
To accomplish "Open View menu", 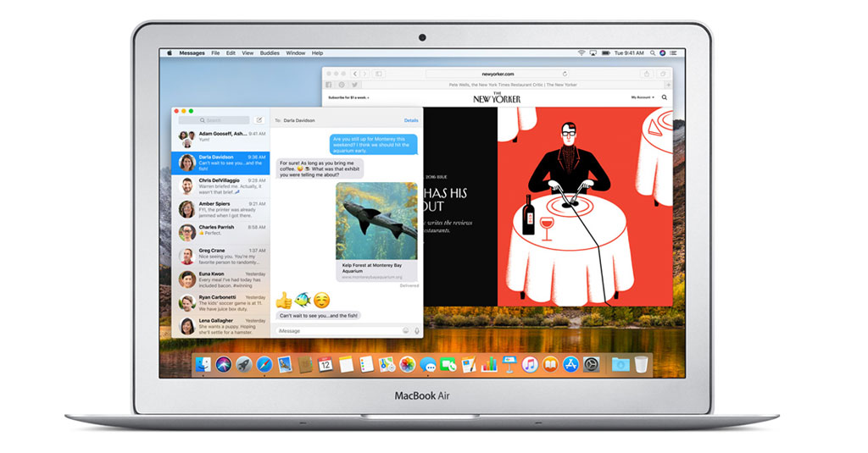I will coord(248,53).
